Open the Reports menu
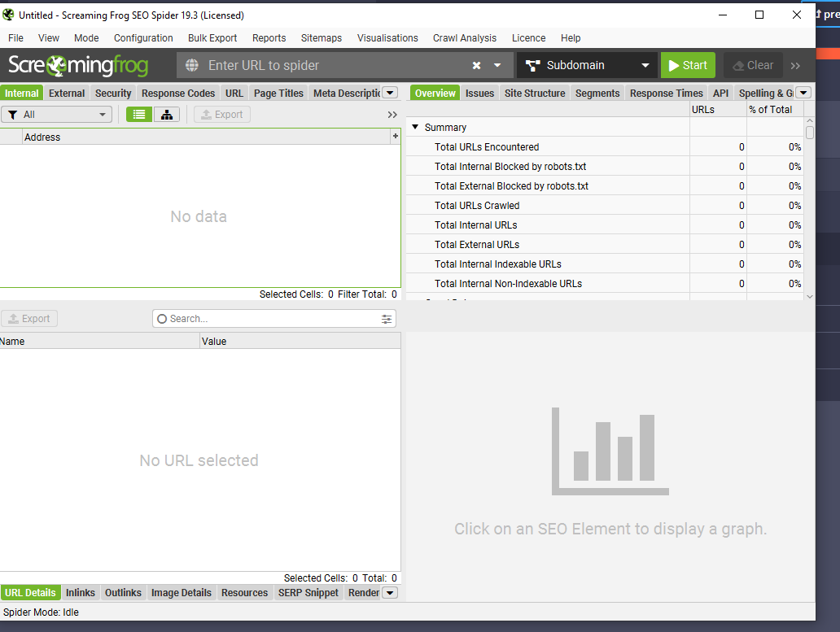Viewport: 840px width, 632px height. pos(269,38)
